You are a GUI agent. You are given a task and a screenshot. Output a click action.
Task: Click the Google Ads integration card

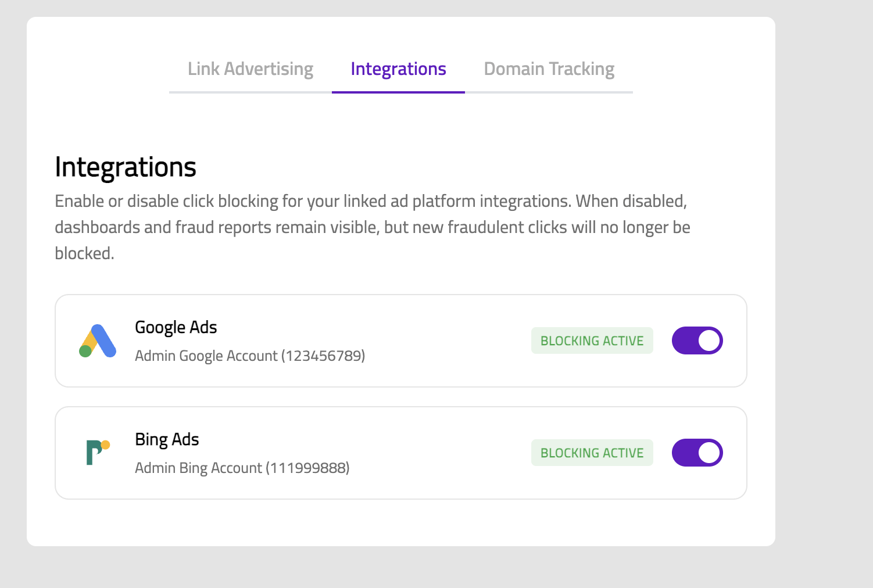[401, 340]
